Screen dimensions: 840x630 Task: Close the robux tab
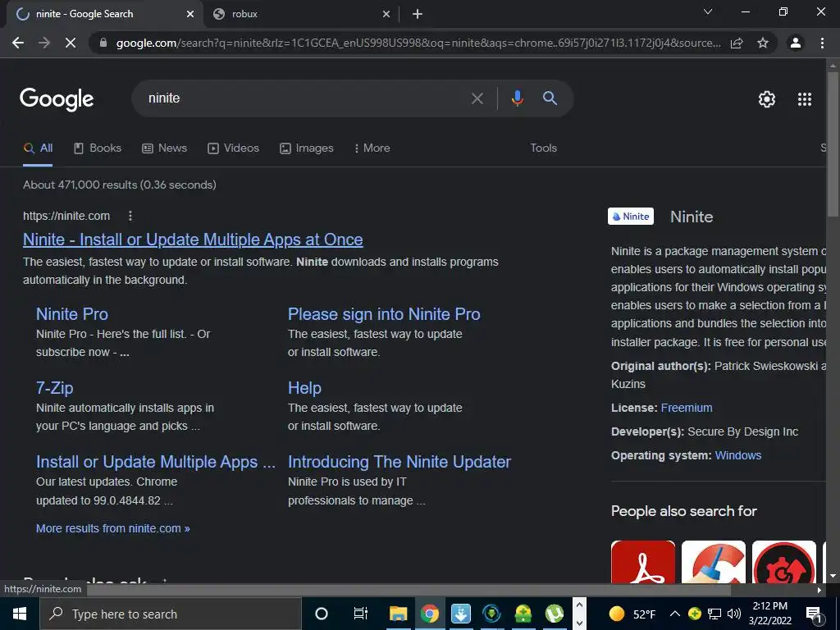click(386, 14)
